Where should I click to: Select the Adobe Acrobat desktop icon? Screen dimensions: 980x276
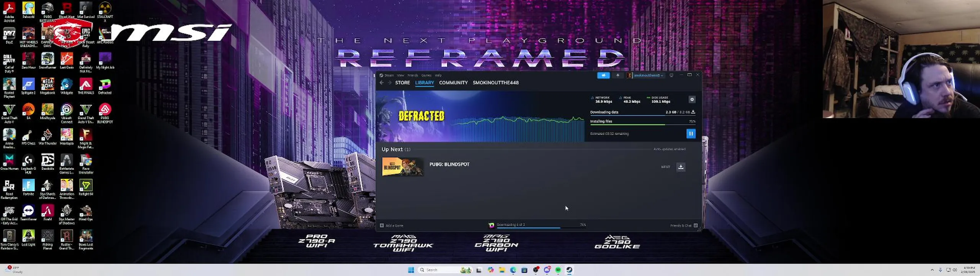pos(9,11)
